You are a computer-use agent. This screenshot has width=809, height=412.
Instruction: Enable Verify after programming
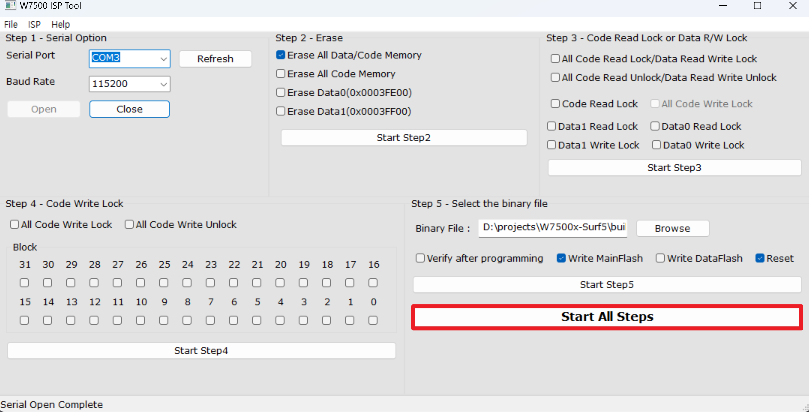(420, 259)
